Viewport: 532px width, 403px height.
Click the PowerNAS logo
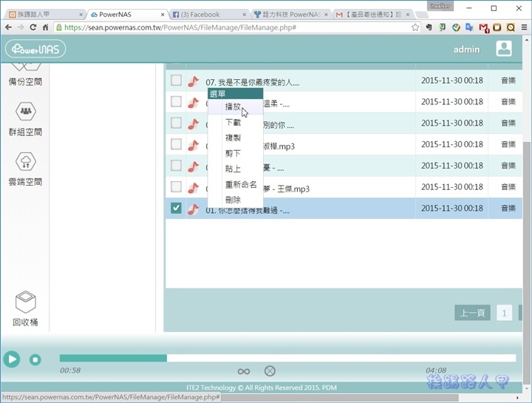[35, 50]
